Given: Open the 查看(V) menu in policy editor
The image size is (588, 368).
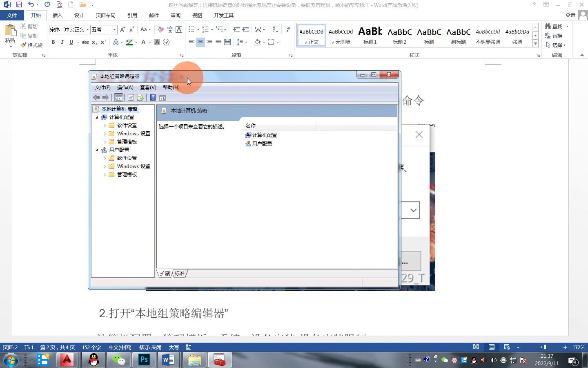Looking at the screenshot, I should [x=148, y=87].
